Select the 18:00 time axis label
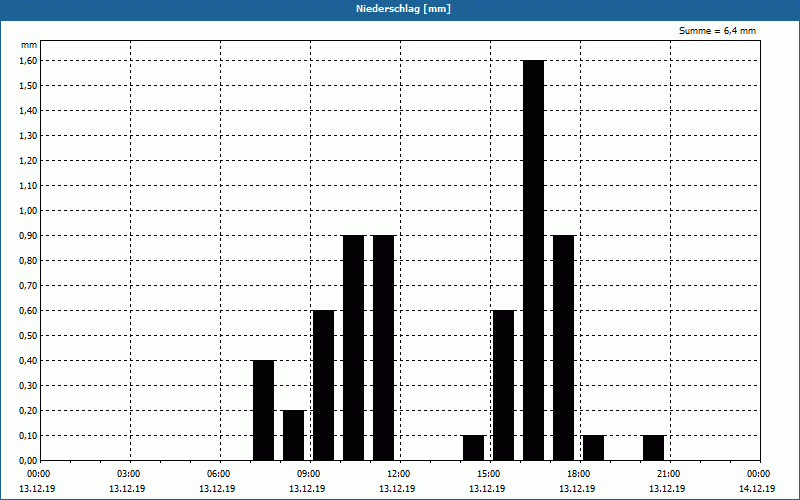The height and width of the screenshot is (500, 800). pos(579,474)
